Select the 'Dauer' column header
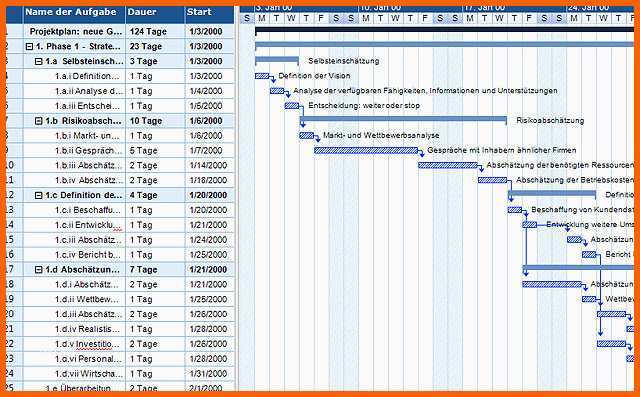The width and height of the screenshot is (640, 397). (x=155, y=12)
